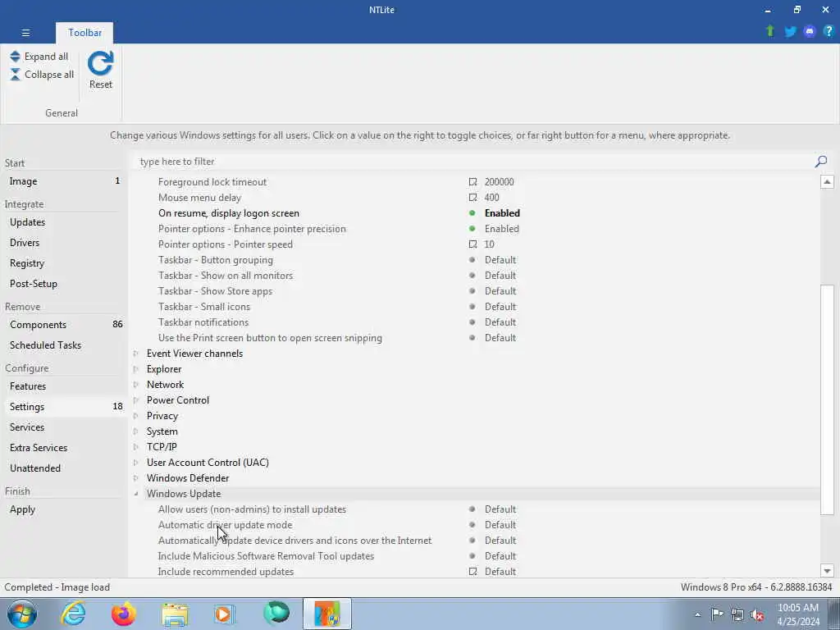Expand the TCP/IP settings node
Screen dimensions: 840x630
pyautogui.click(x=136, y=447)
